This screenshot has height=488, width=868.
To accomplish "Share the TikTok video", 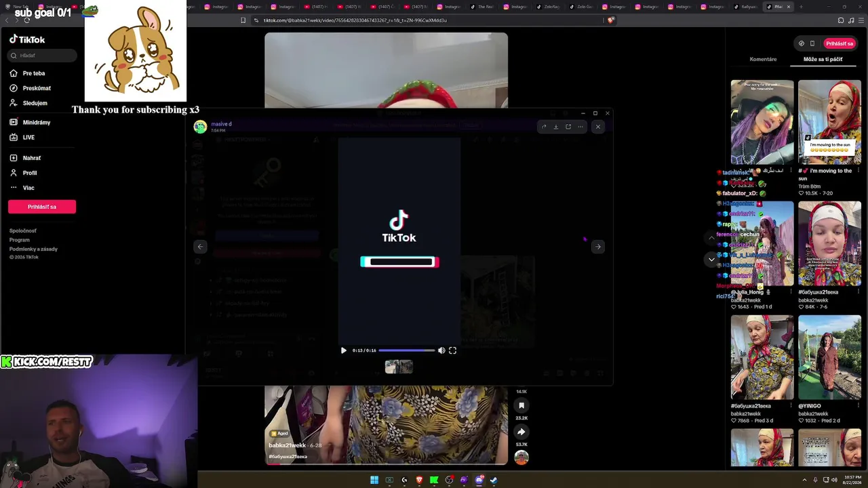I will (x=521, y=432).
